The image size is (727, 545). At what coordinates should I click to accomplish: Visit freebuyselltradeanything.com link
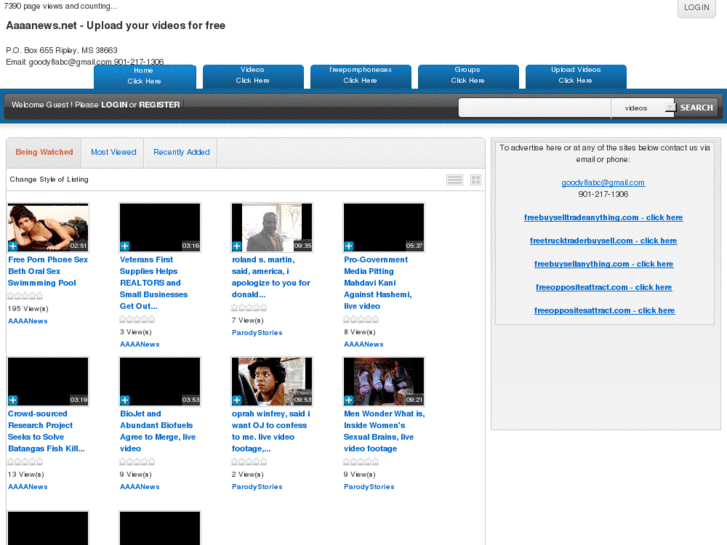[x=603, y=218]
